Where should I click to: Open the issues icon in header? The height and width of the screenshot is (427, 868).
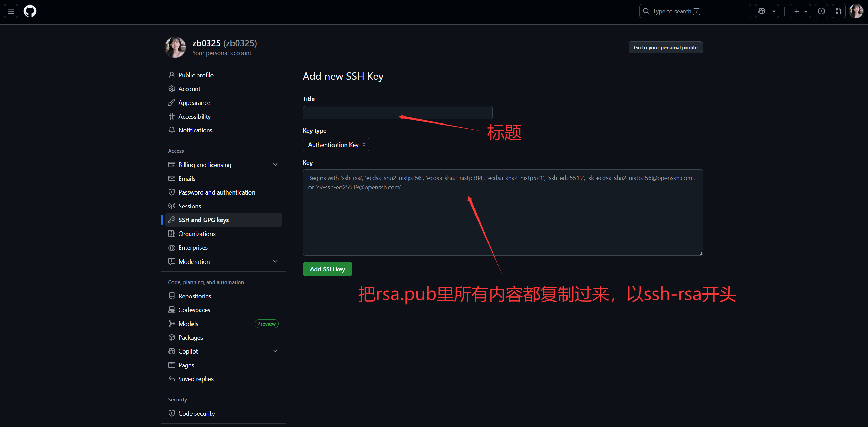(821, 11)
